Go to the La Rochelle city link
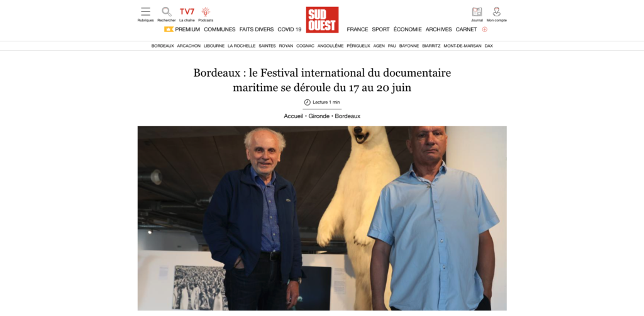 (x=241, y=46)
